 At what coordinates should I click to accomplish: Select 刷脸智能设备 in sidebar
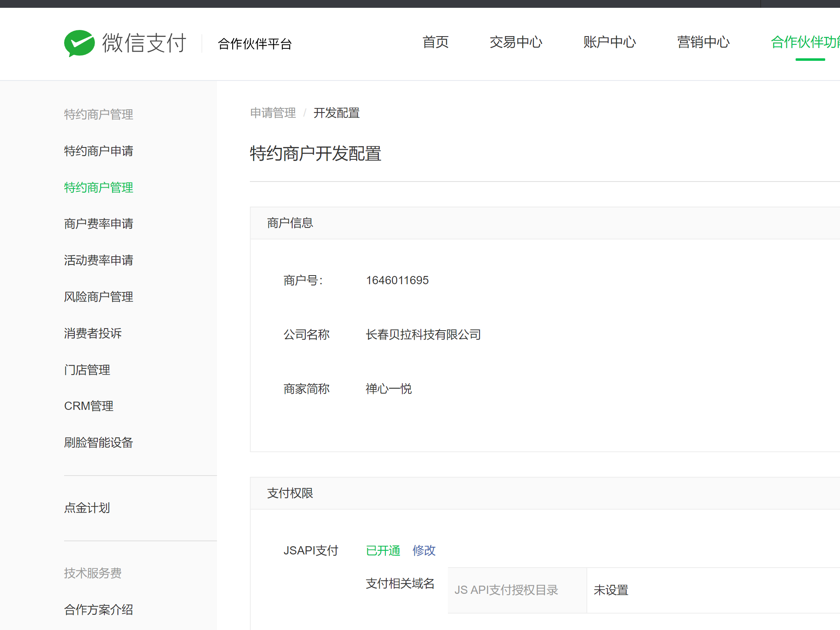(x=99, y=442)
